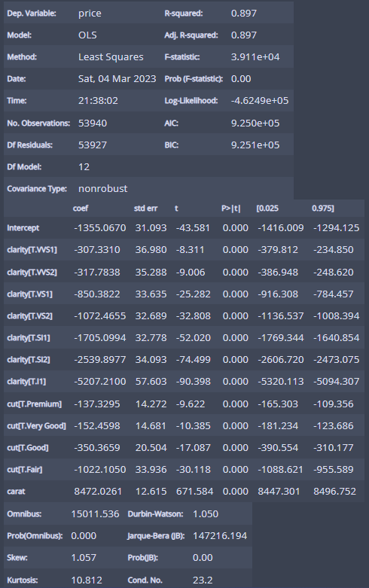Click the 'Prob (F-statistic):' label

click(x=194, y=79)
